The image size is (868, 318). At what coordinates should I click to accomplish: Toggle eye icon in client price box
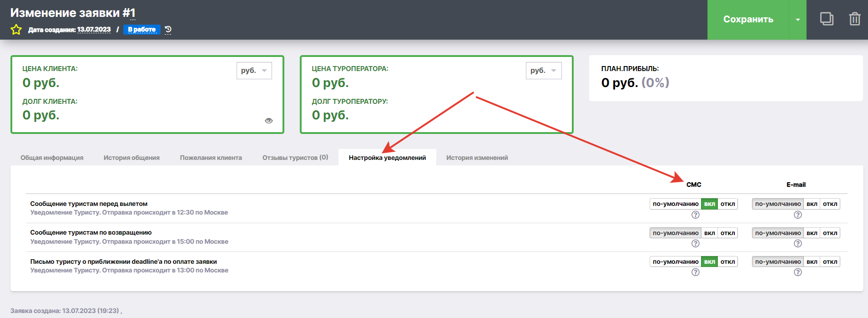269,121
